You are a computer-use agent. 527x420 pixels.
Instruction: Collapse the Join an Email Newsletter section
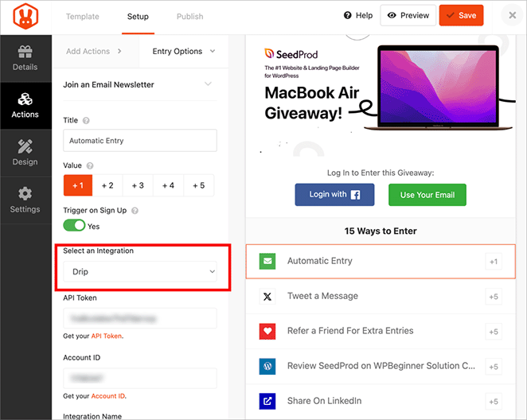pos(209,84)
